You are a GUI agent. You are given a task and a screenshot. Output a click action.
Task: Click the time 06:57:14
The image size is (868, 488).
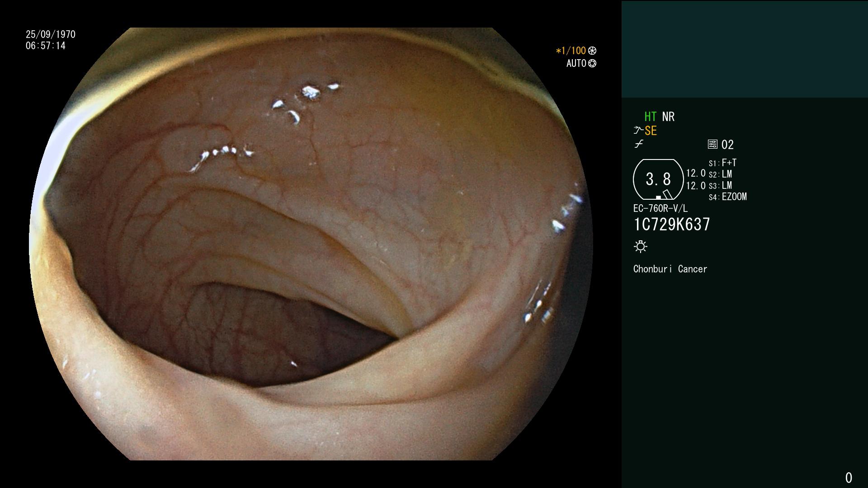click(x=46, y=46)
